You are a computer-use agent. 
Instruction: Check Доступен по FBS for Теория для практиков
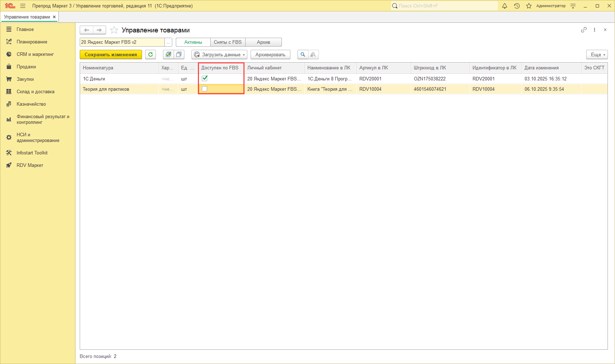tap(205, 89)
